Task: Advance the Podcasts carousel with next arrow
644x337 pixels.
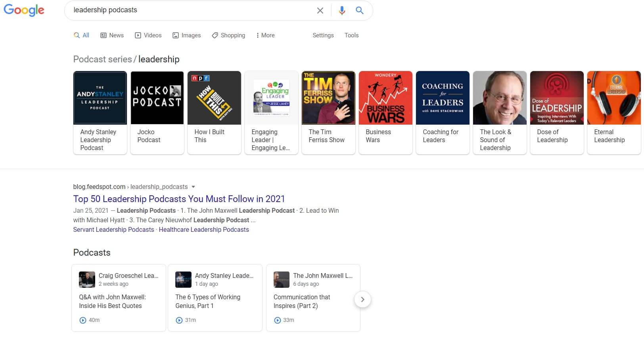Action: coord(362,299)
